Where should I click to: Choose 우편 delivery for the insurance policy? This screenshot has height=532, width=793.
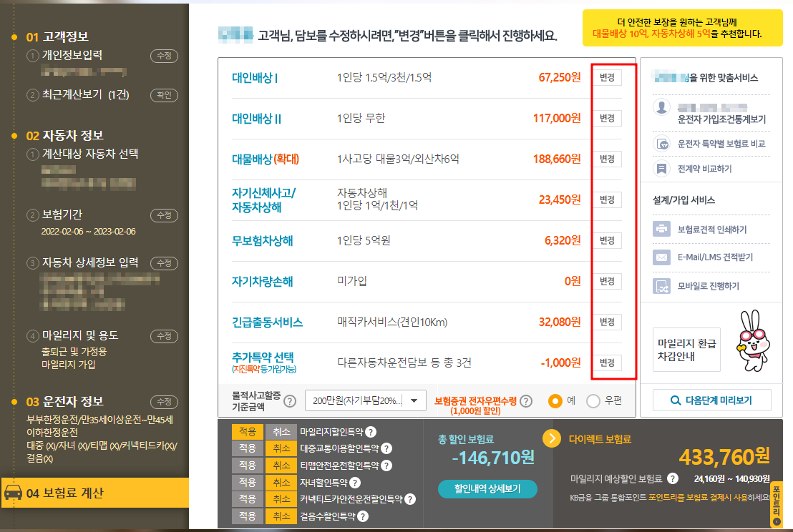coord(593,401)
